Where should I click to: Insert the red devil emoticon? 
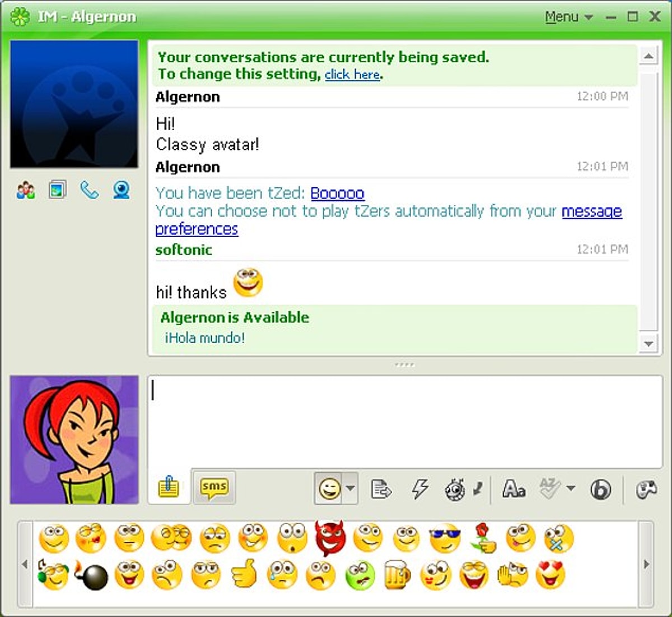(x=330, y=538)
